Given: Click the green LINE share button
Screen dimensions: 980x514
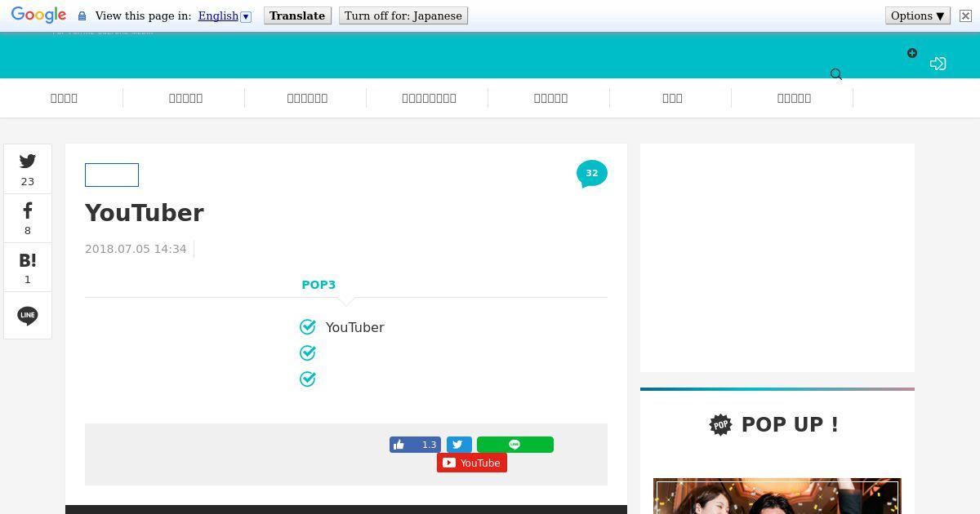Looking at the screenshot, I should (x=515, y=445).
